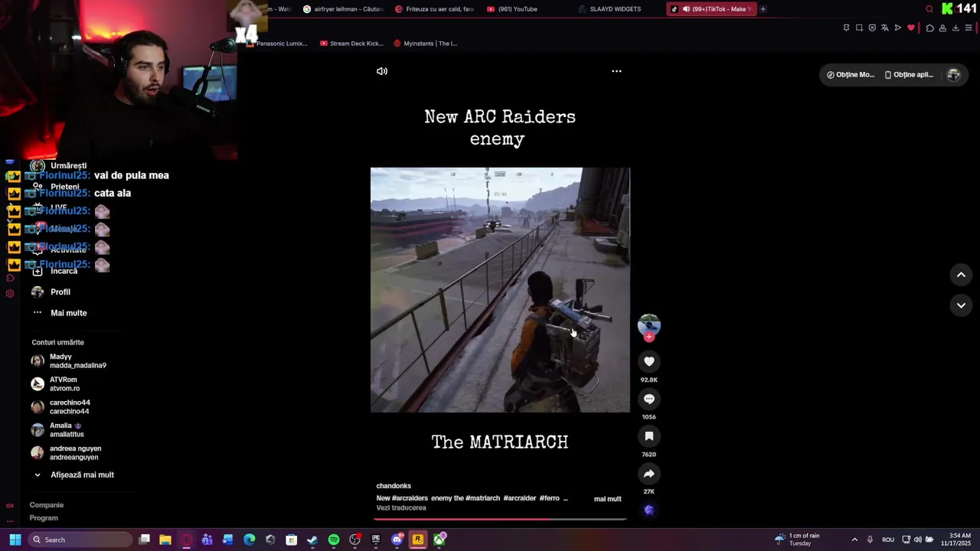Open andreea nguyen account
The width and height of the screenshot is (980, 551).
click(x=66, y=453)
